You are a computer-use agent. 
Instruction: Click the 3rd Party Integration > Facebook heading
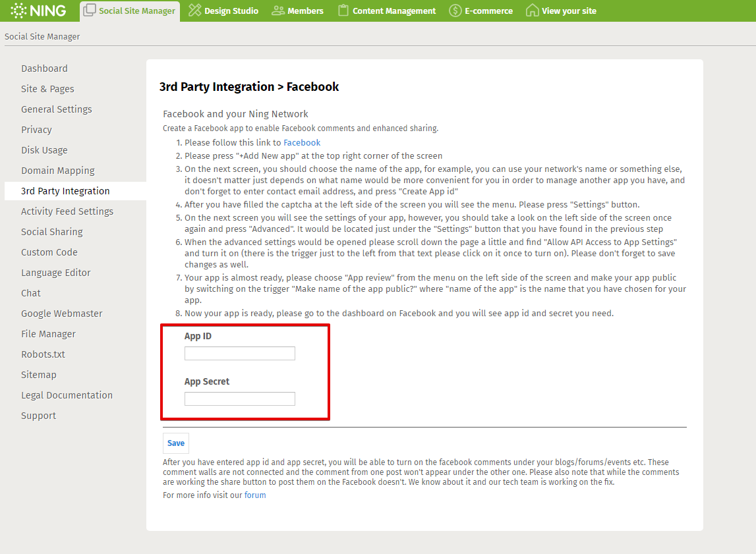(x=249, y=87)
